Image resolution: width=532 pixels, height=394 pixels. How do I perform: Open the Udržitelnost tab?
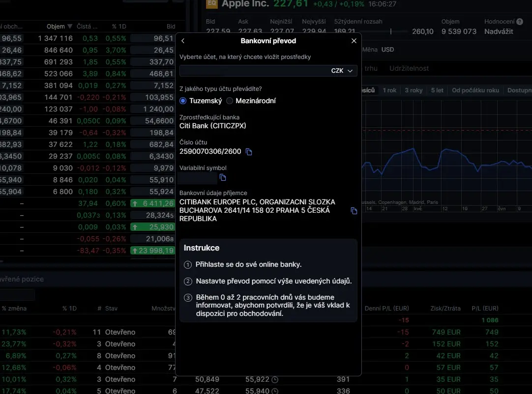tap(409, 68)
